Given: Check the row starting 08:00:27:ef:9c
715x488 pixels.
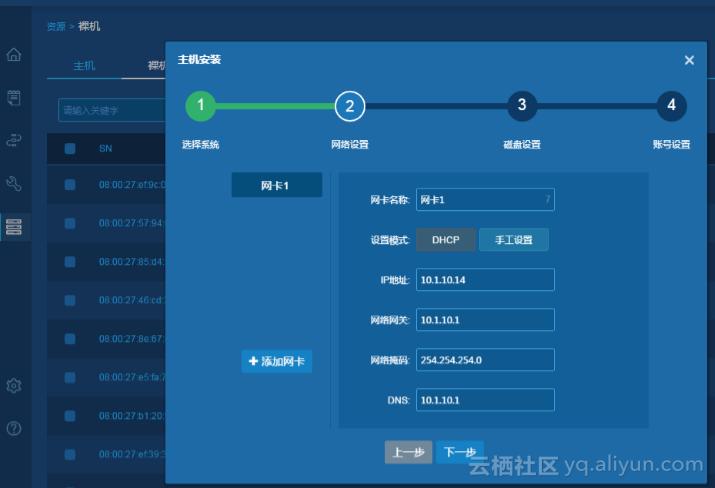Looking at the screenshot, I should point(70,185).
